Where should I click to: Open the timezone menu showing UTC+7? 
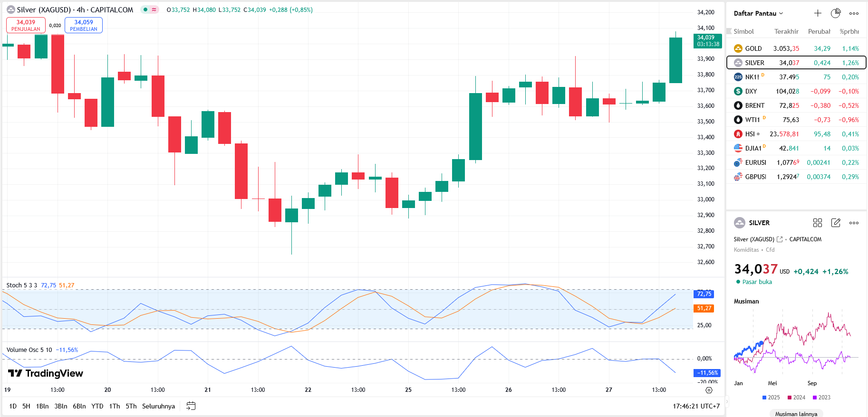(x=696, y=406)
